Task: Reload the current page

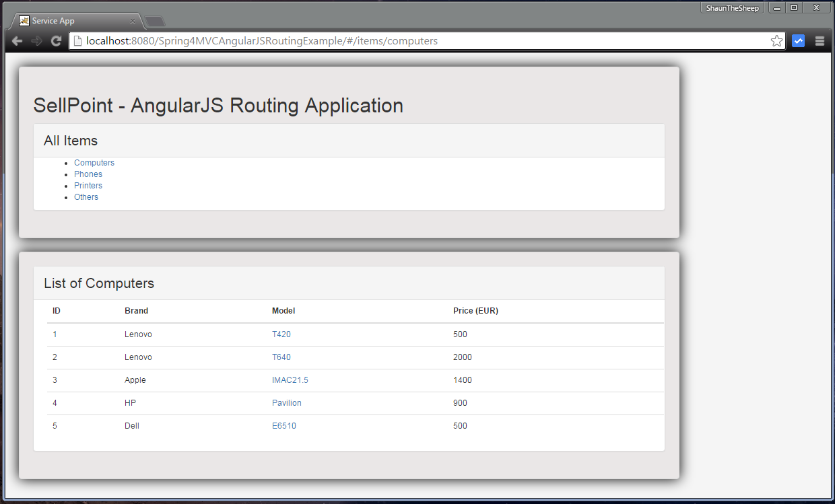Action: [56, 40]
